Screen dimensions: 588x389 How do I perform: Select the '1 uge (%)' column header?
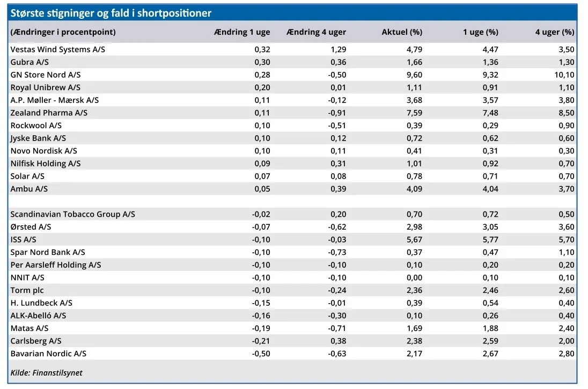click(481, 32)
